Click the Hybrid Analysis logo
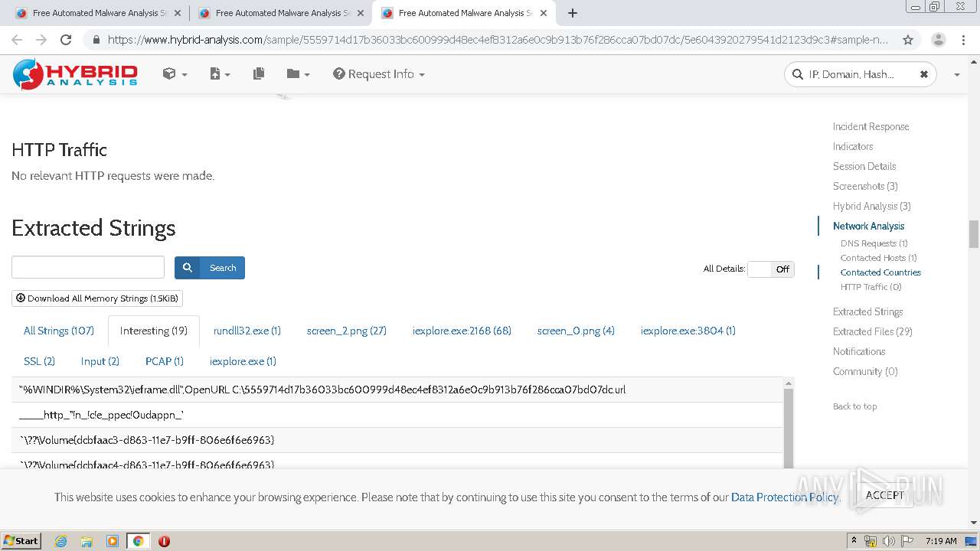 [75, 74]
